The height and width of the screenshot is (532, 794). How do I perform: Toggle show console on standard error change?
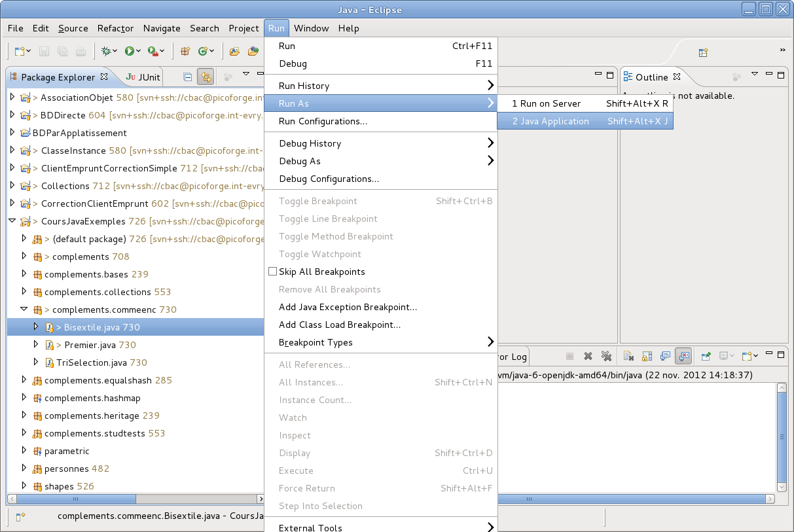pos(683,356)
